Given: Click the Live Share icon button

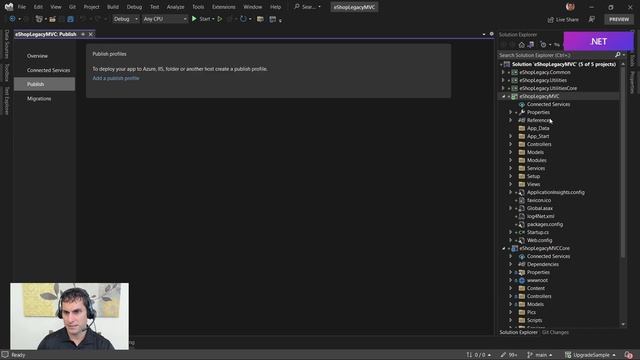Looking at the screenshot, I should [563, 19].
